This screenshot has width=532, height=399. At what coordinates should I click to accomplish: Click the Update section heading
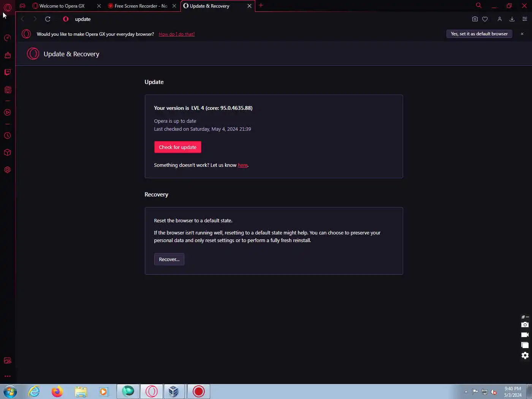[x=154, y=82]
